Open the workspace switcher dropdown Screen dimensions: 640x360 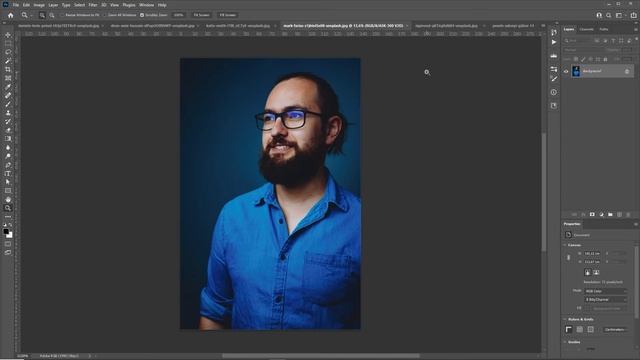coord(620,15)
